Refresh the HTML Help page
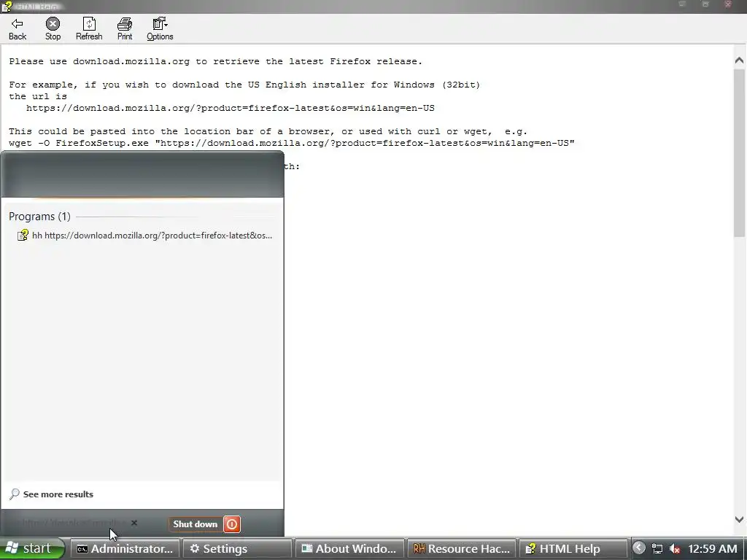Viewport: 747px width, 560px height. (x=89, y=29)
